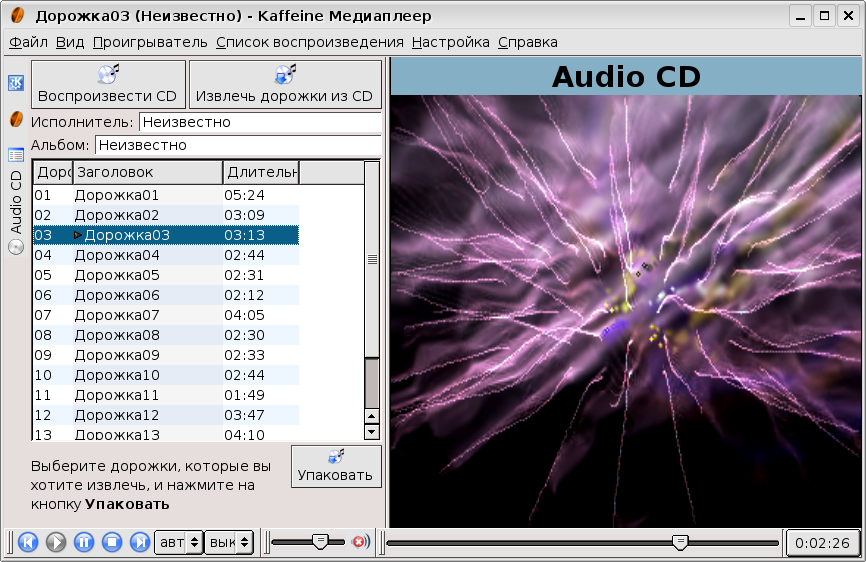866x562 pixels.
Task: Open the Список воспроизведения menu
Action: point(310,43)
